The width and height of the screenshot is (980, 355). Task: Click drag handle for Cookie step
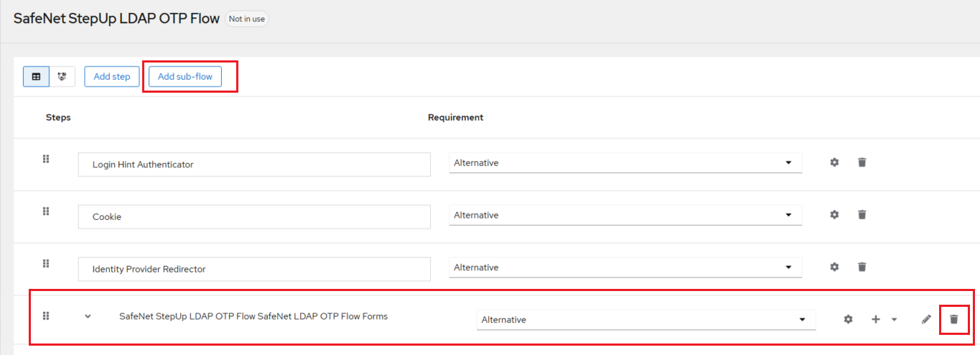[x=46, y=211]
